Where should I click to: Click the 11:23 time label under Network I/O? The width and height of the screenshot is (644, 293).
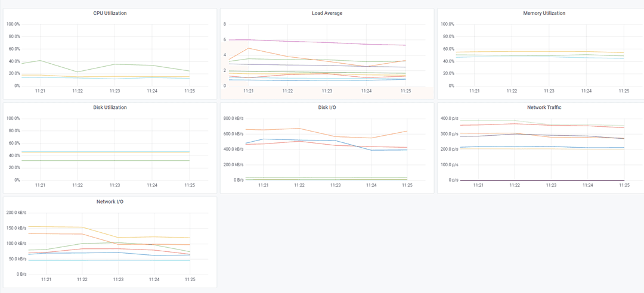coord(118,279)
